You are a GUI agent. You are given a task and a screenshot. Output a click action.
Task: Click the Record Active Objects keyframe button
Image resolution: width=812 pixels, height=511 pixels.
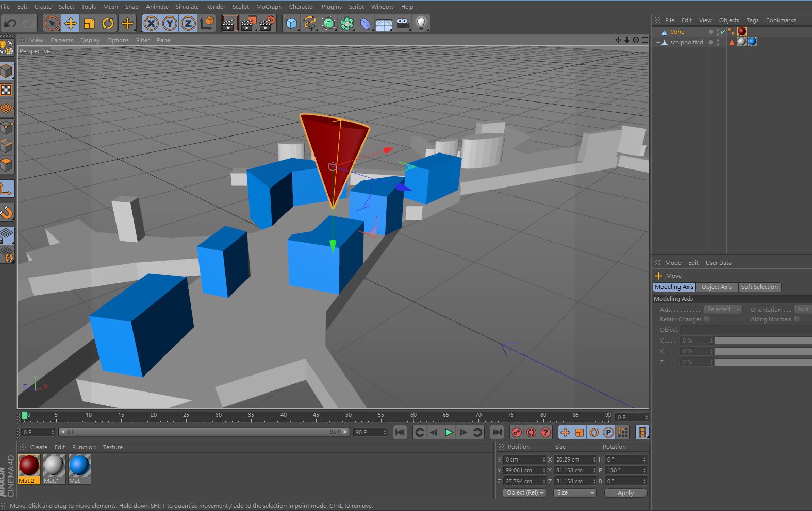click(517, 432)
